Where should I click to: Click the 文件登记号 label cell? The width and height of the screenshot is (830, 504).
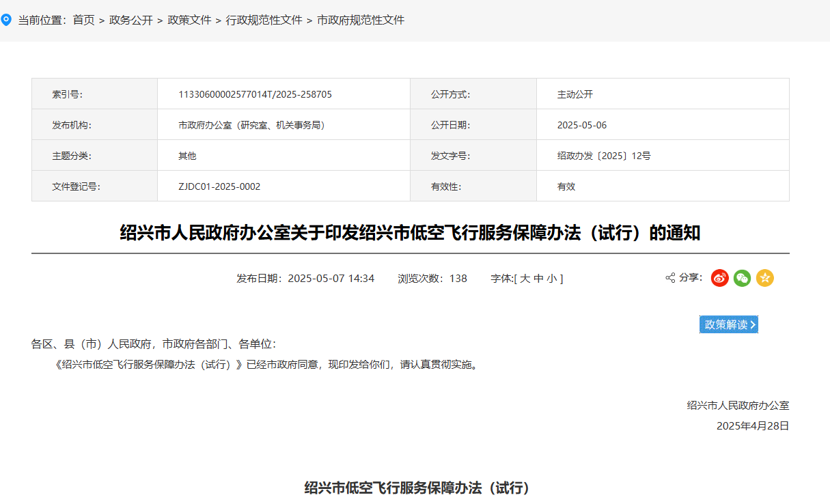coord(95,186)
